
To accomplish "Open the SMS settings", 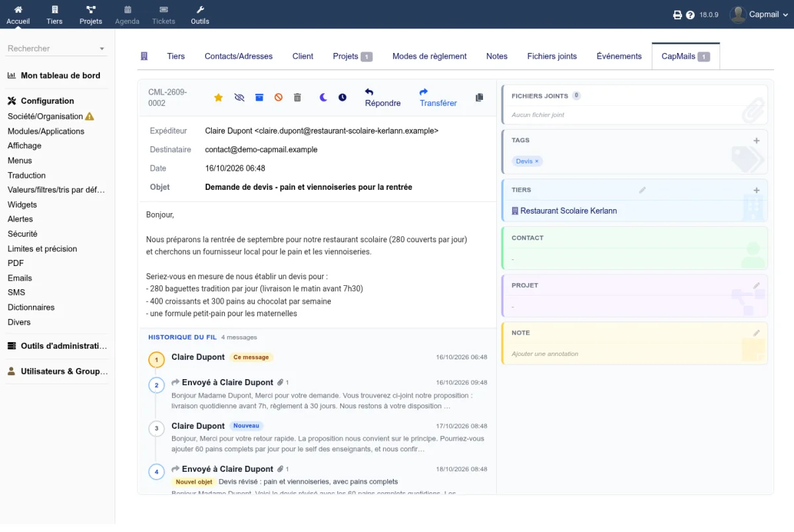I will (x=17, y=292).
